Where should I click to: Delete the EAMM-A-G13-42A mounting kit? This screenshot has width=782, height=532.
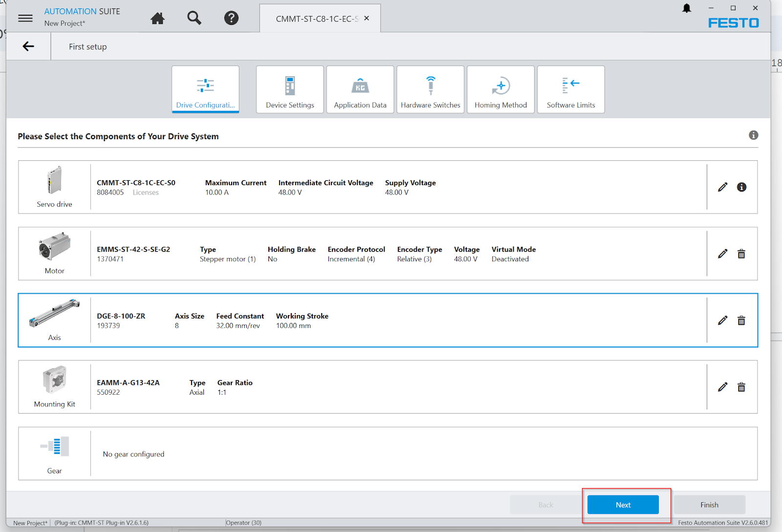[x=741, y=387]
